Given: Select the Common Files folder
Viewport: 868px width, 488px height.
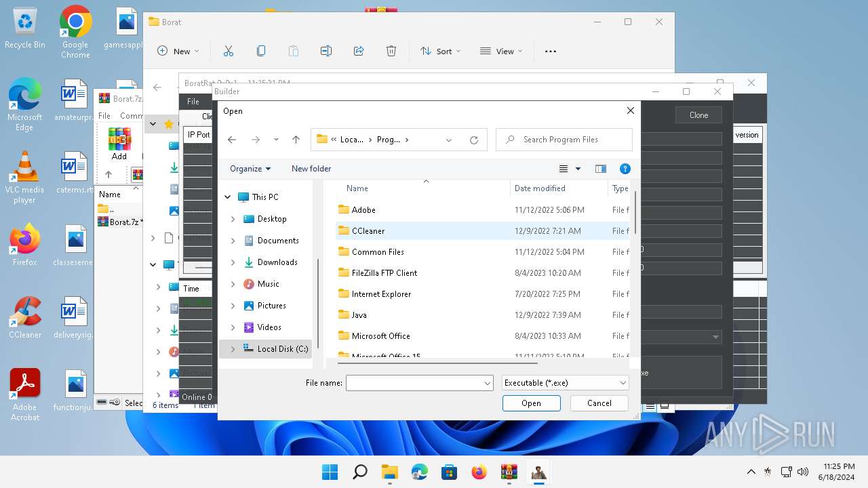Looking at the screenshot, I should tap(378, 252).
